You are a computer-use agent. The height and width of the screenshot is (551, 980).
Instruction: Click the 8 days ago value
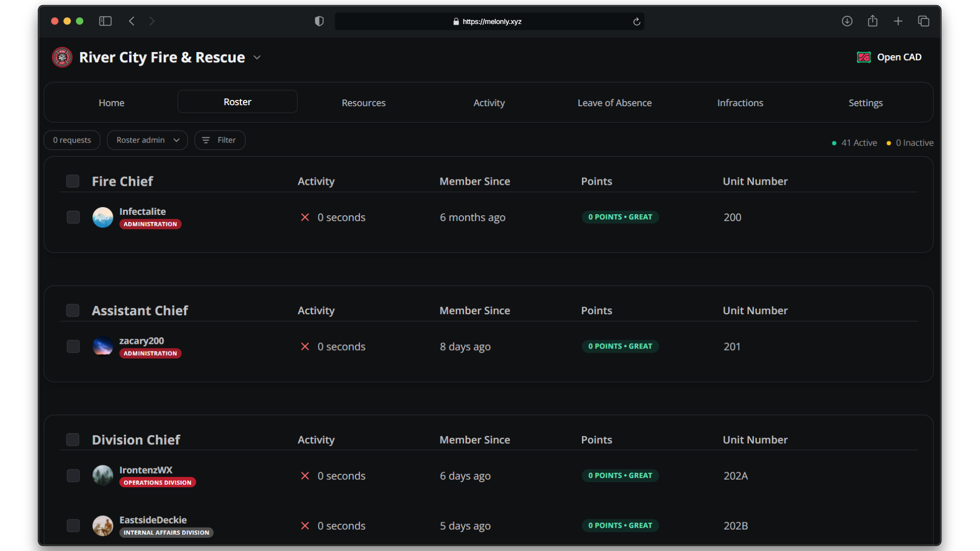[x=465, y=346]
